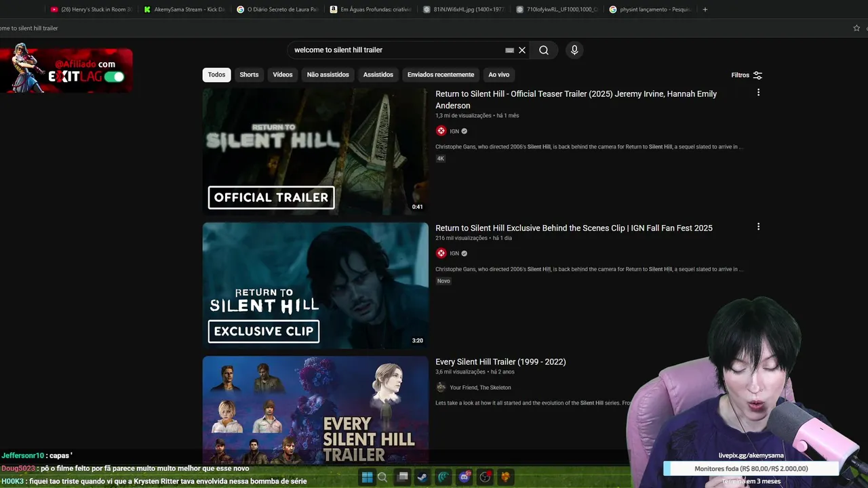The image size is (868, 488).
Task: Open Discord from the taskbar
Action: click(x=465, y=477)
